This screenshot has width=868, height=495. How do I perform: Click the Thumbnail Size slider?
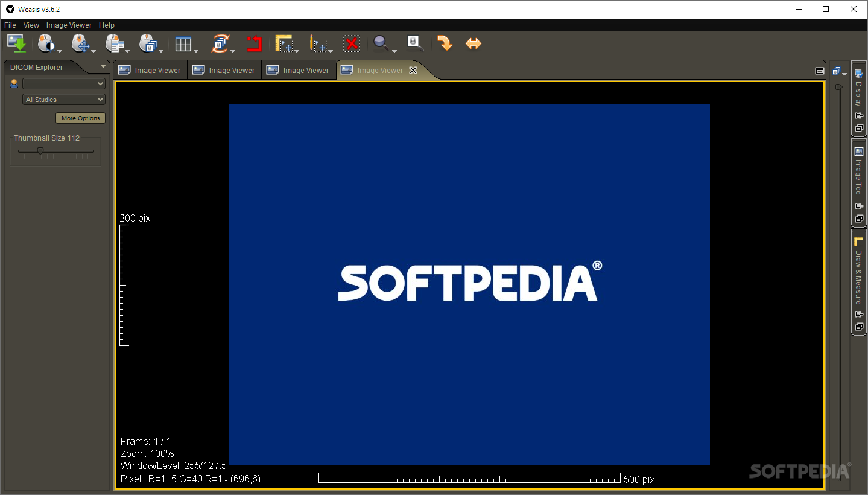coord(55,152)
